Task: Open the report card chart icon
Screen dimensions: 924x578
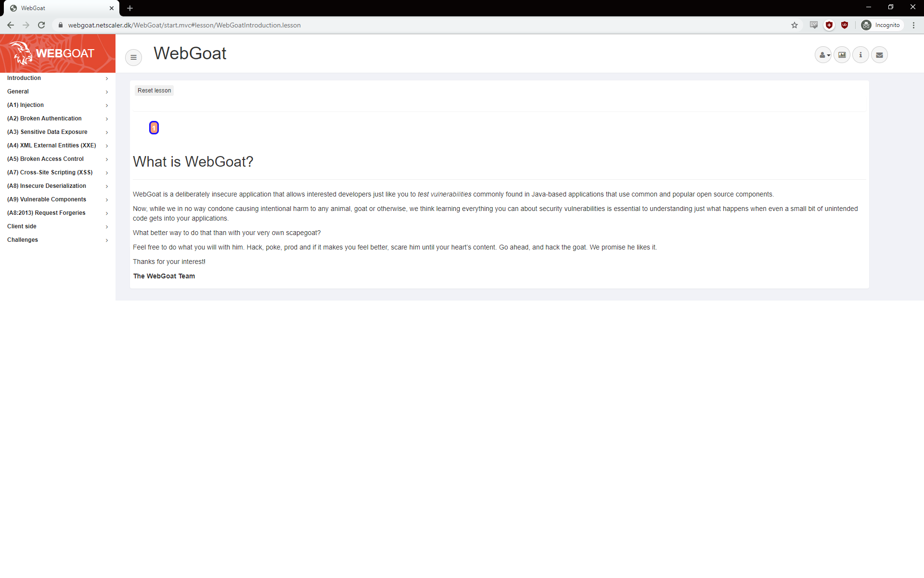Action: click(842, 55)
